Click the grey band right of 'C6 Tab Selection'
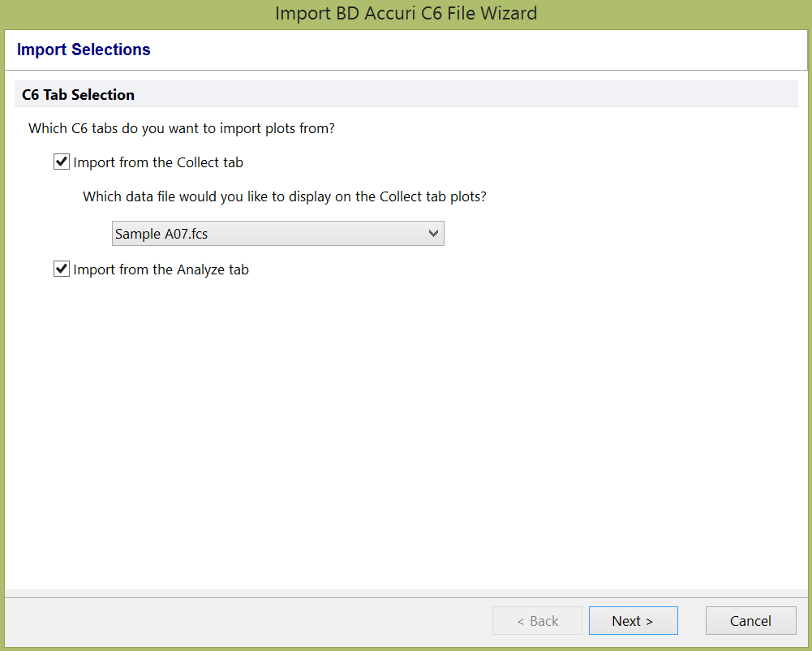 (x=487, y=95)
